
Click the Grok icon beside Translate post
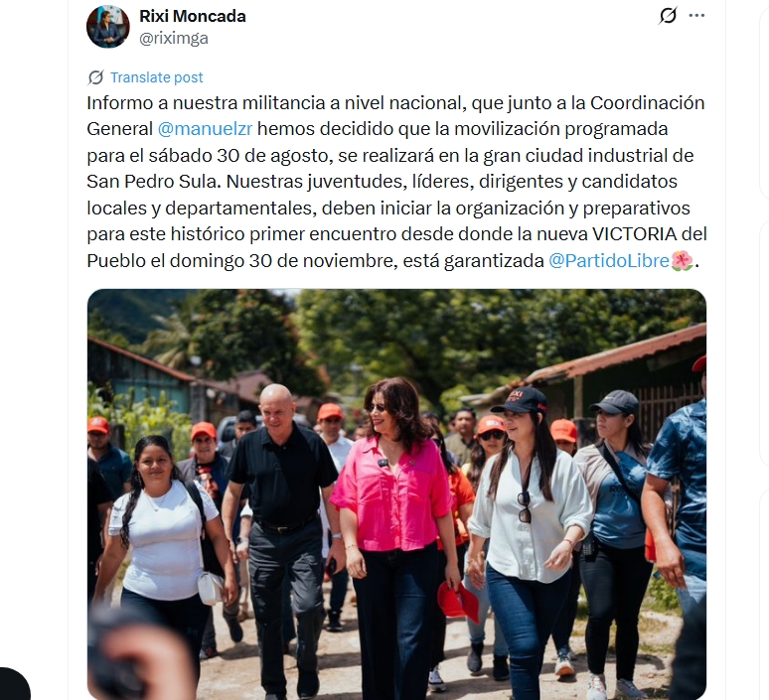[x=95, y=77]
